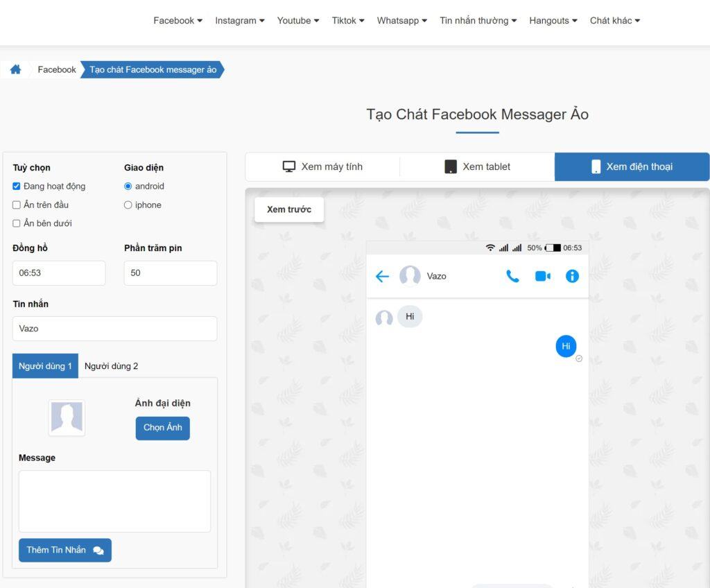The width and height of the screenshot is (710, 588).
Task: Open the Whatsapp dropdown menu
Action: click(x=401, y=21)
